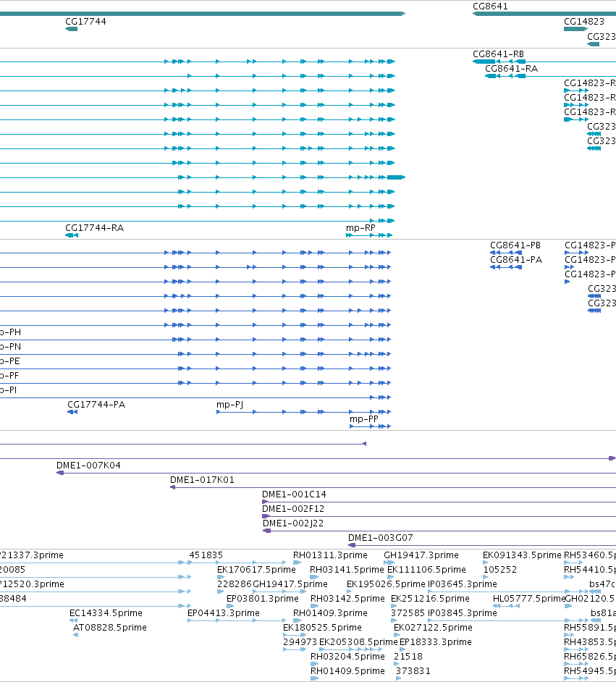The image size is (616, 682).
Task: Open the CG8641-PA protein label
Action: 516,260
